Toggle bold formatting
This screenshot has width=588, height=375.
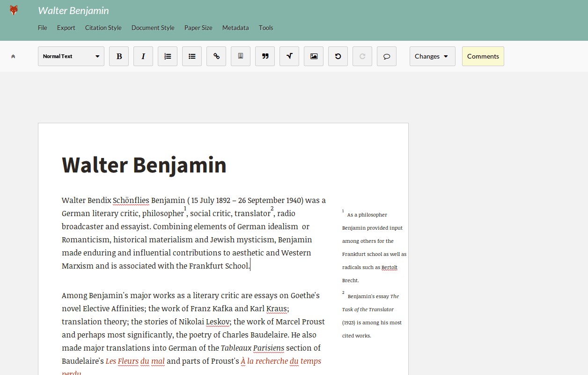pos(119,56)
